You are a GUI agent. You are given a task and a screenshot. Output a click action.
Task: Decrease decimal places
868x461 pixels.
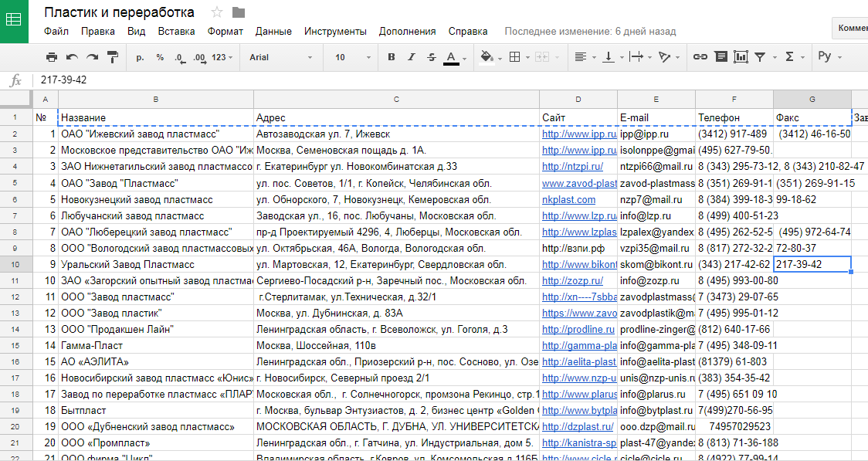click(179, 57)
